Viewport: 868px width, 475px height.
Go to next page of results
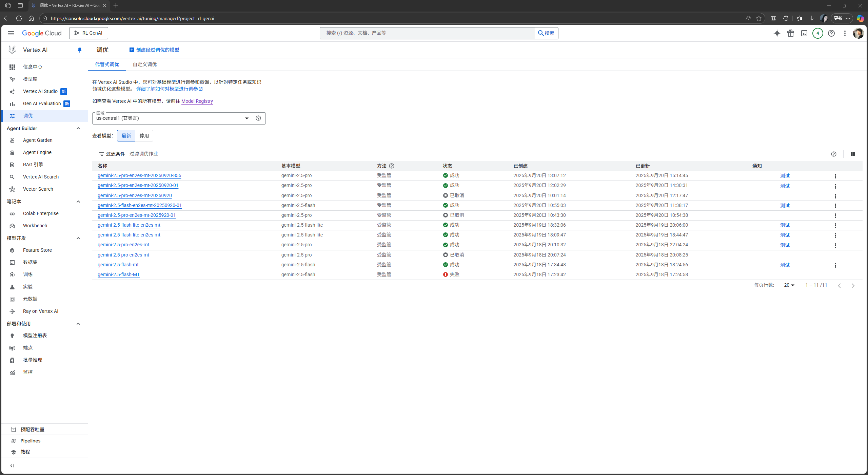click(x=853, y=286)
